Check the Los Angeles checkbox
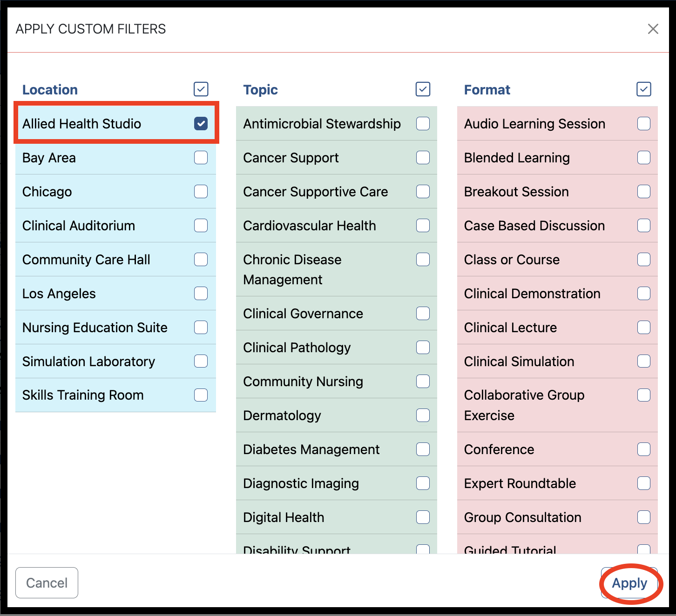 click(x=201, y=294)
